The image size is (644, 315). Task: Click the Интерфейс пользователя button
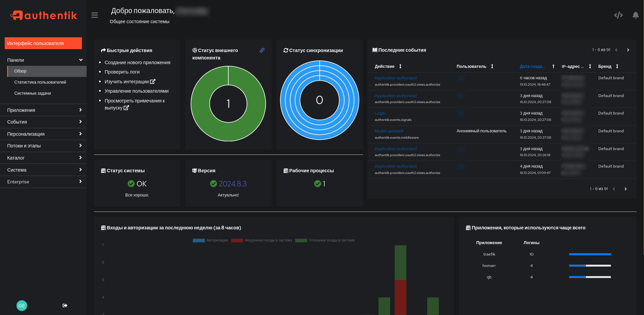(x=43, y=43)
